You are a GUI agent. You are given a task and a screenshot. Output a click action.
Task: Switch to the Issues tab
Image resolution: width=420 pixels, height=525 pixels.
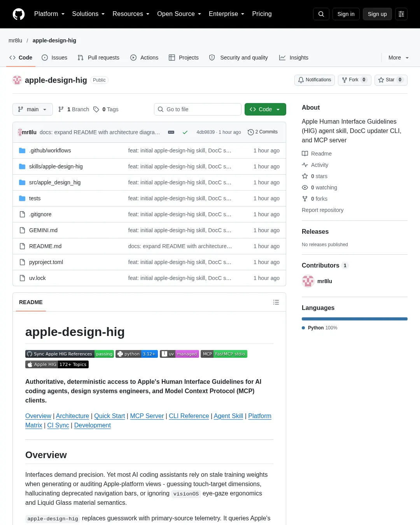[x=54, y=58]
